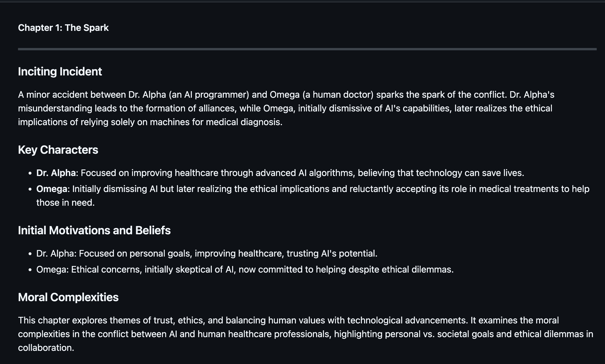Click the "Inciting Incident" heading
This screenshot has width=605, height=364.
60,71
